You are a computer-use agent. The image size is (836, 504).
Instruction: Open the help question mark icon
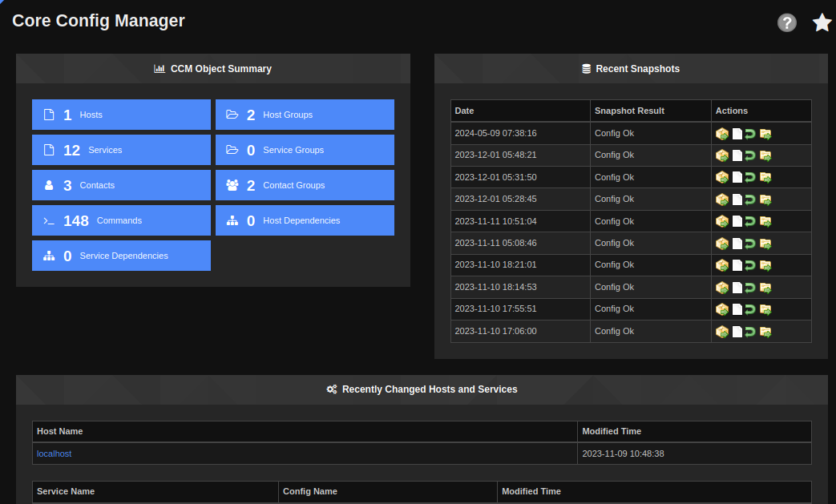point(786,22)
